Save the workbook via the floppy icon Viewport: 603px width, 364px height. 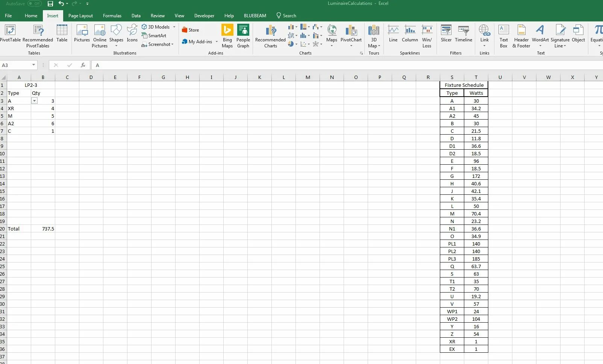(x=50, y=4)
